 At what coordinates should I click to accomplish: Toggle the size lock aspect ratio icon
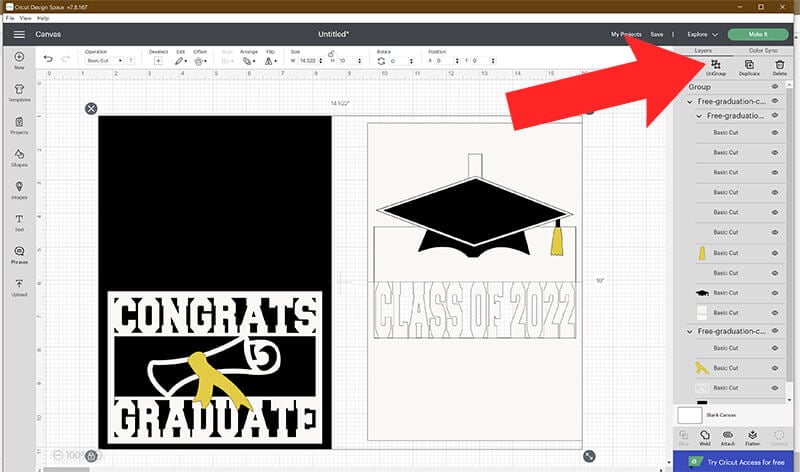[331, 53]
